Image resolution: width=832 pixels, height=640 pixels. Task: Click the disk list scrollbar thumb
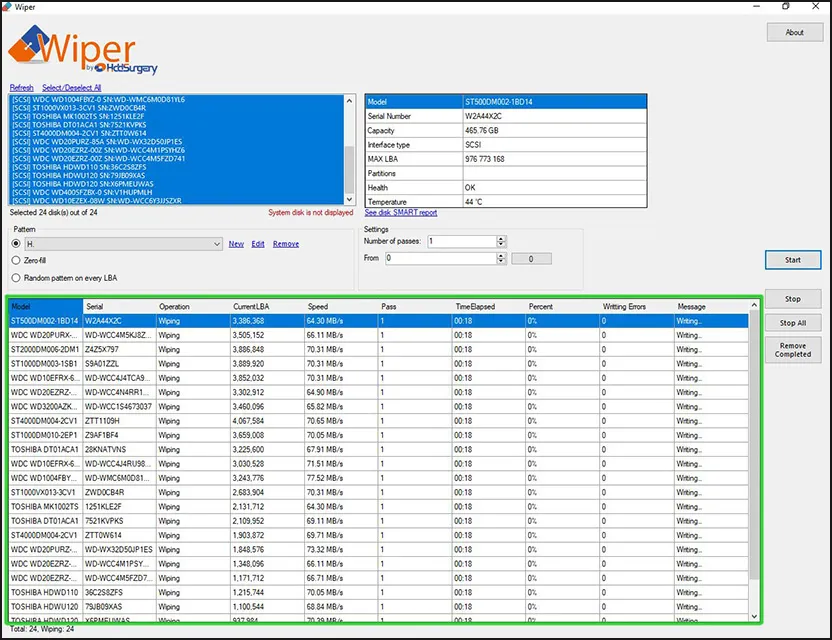(x=349, y=170)
